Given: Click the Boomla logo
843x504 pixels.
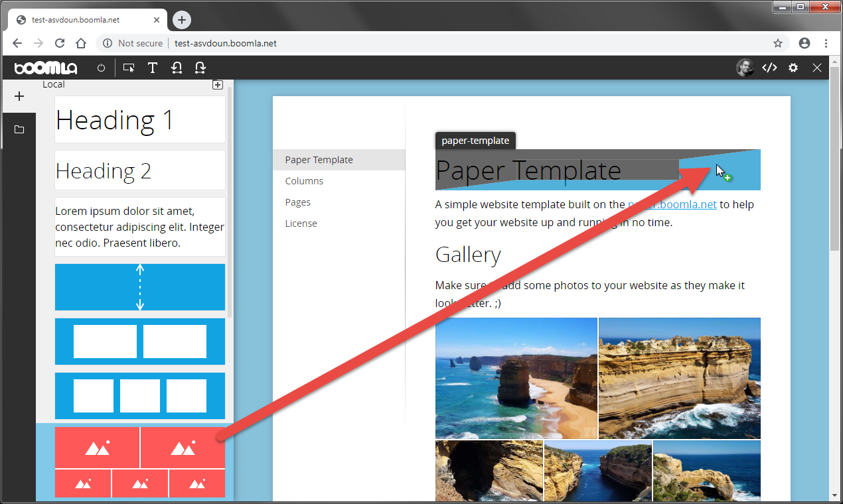Looking at the screenshot, I should click(x=46, y=68).
